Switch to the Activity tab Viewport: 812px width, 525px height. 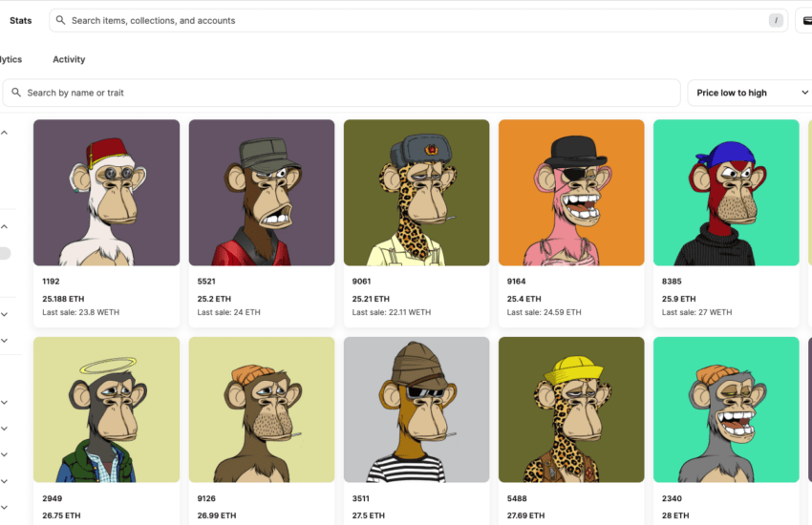click(69, 59)
